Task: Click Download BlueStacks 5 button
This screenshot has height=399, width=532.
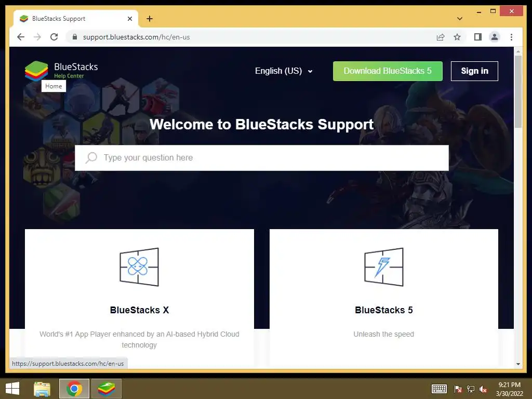Action: click(x=388, y=71)
